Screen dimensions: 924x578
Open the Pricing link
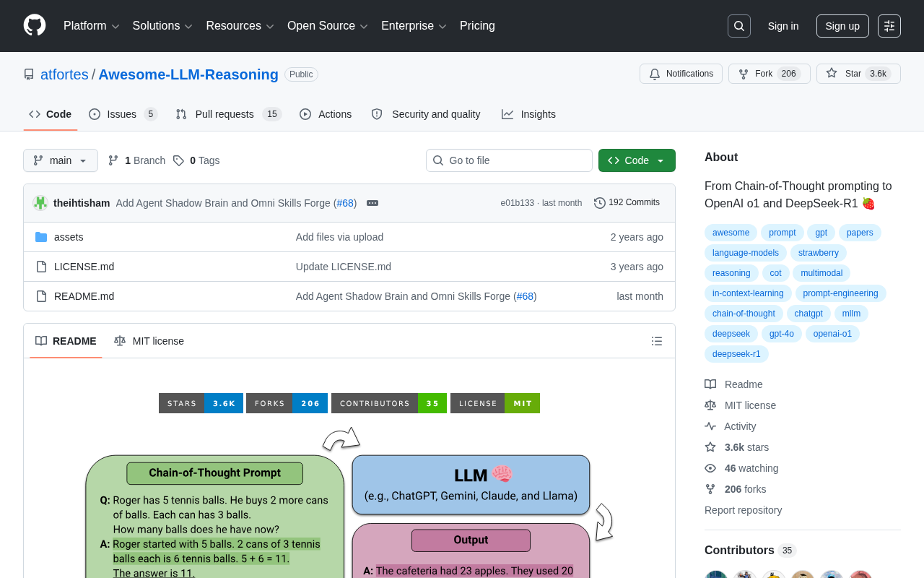[477, 26]
